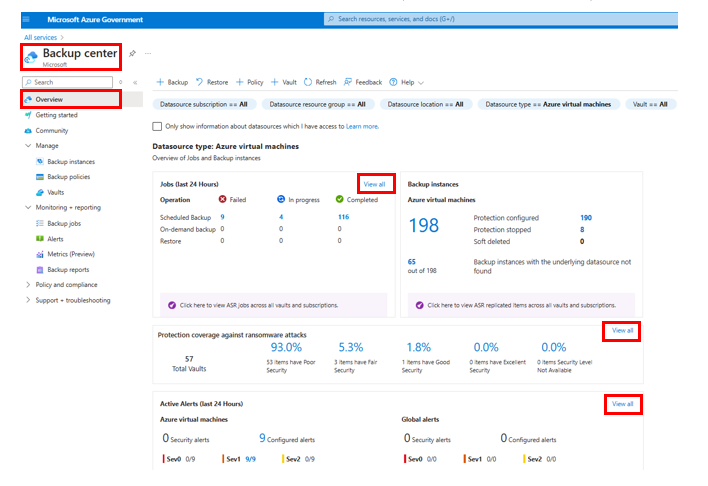Viewport: 708px width, 486px height.
Task: Click the Backup policies icon
Action: coord(40,177)
